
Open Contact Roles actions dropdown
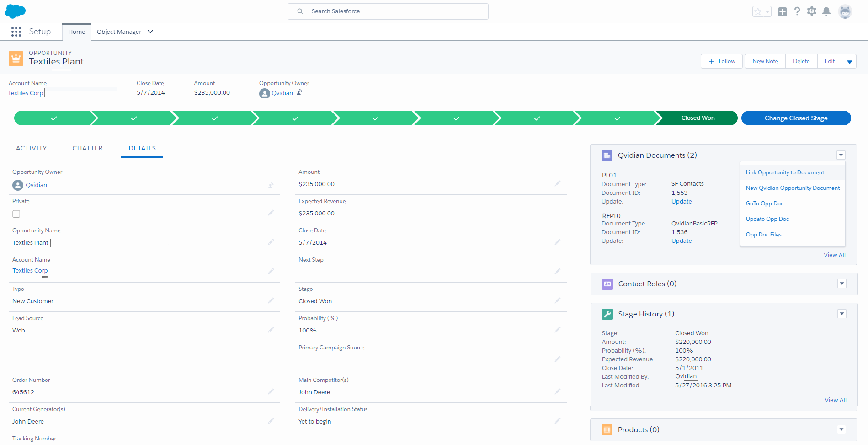(x=842, y=284)
